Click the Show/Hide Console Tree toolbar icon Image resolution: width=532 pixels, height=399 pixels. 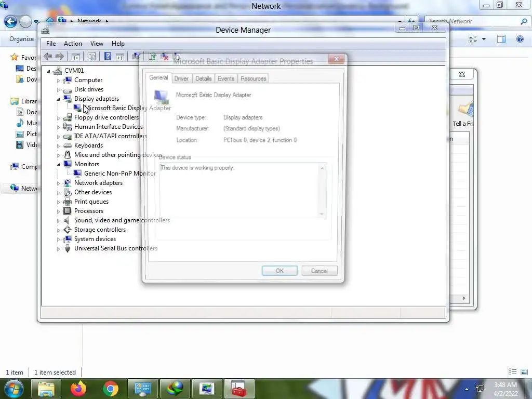(x=76, y=57)
